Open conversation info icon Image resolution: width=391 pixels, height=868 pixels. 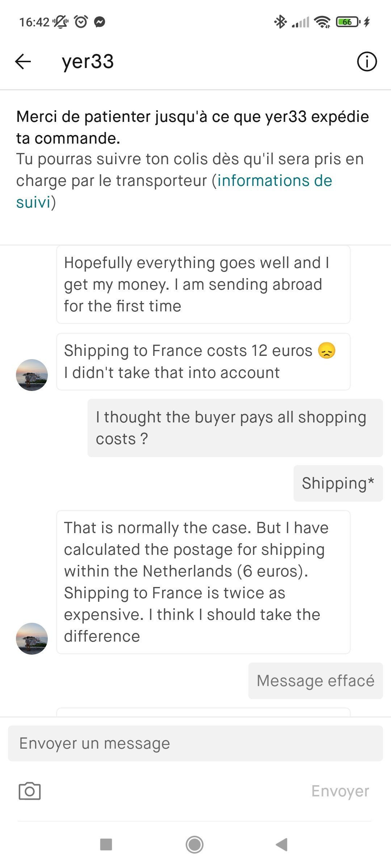367,61
